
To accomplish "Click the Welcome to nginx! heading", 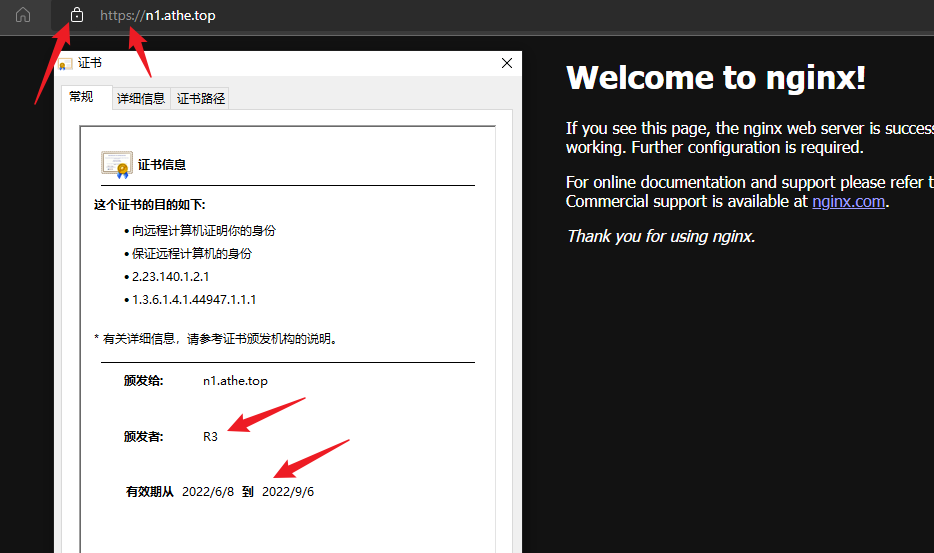I will coord(715,78).
